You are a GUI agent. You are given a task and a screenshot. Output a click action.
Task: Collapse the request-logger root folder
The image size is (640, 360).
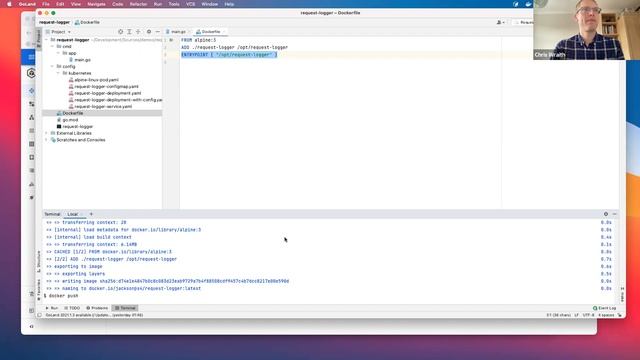coord(46,40)
